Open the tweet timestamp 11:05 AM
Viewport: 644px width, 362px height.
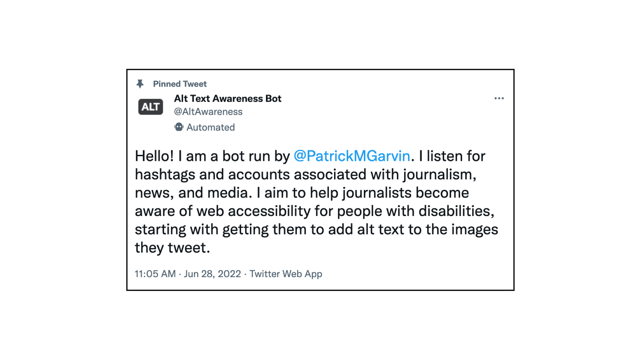pyautogui.click(x=155, y=274)
